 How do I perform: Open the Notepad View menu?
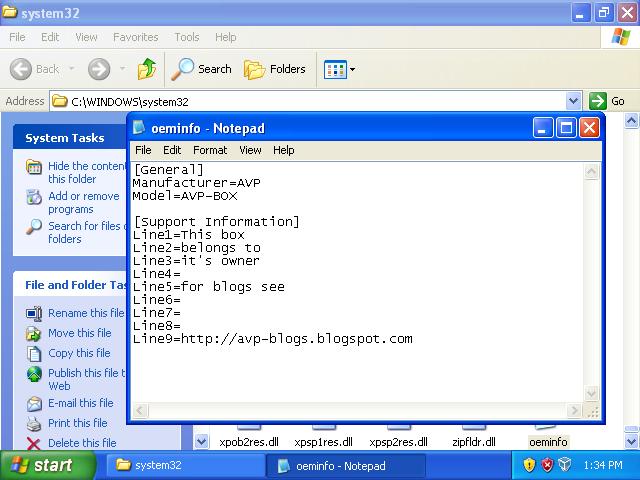pos(250,150)
